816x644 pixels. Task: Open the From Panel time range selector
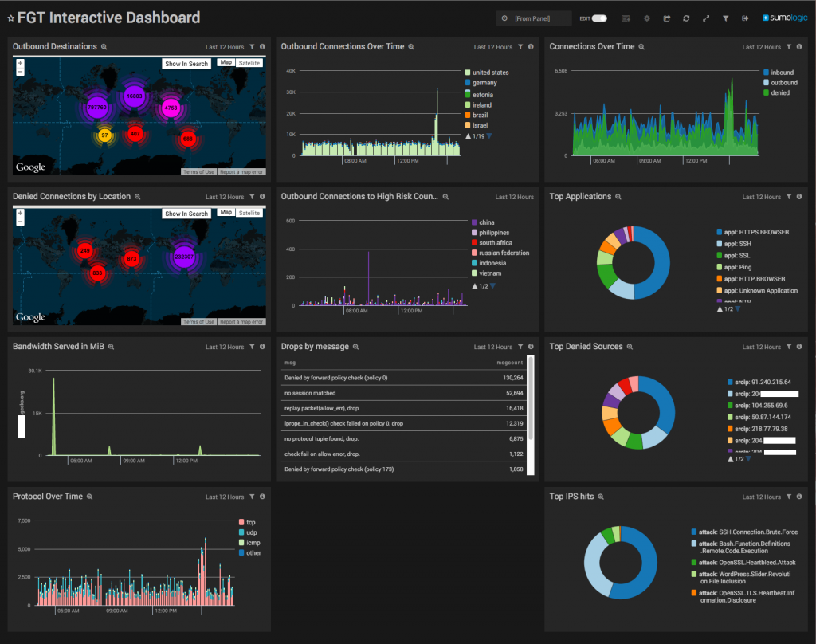point(533,18)
